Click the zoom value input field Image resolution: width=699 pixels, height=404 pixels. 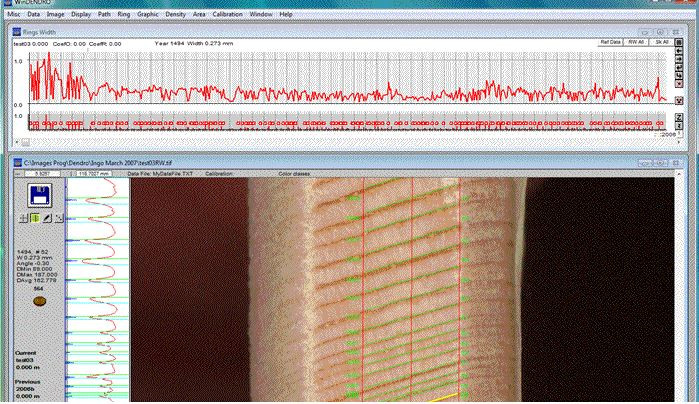(x=42, y=173)
